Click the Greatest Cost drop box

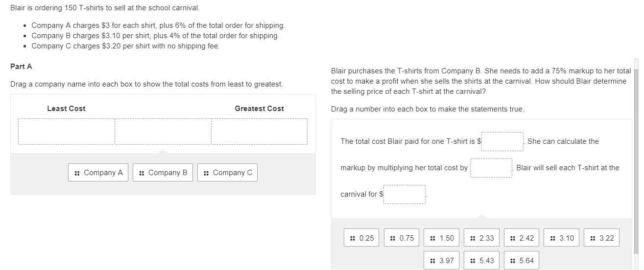pos(260,132)
